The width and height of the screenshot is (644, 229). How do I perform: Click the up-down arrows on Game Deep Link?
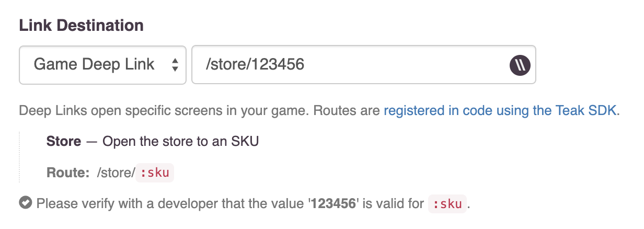(175, 65)
